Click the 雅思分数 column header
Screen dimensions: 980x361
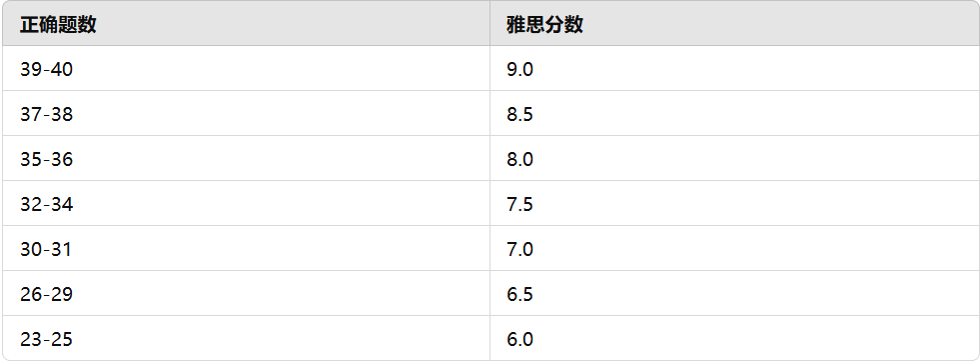click(x=733, y=23)
